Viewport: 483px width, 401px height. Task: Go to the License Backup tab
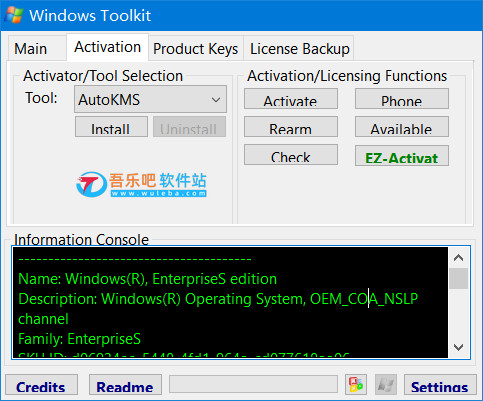tap(299, 49)
